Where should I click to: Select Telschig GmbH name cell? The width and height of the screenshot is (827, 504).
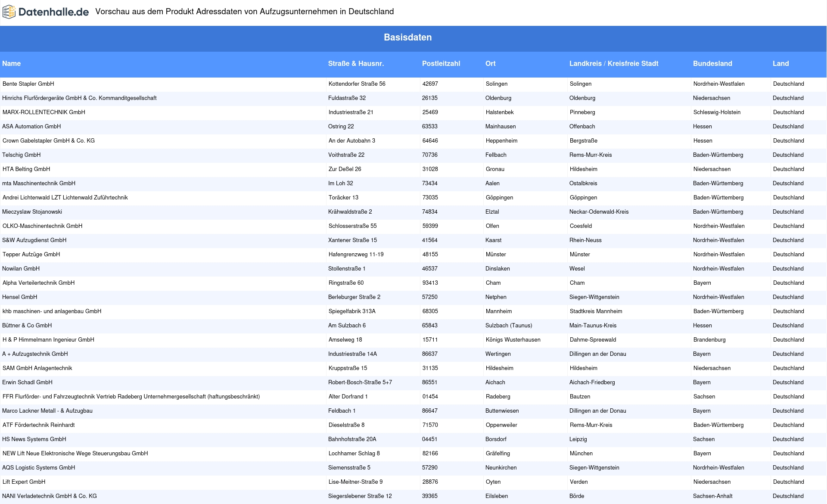[x=21, y=155]
